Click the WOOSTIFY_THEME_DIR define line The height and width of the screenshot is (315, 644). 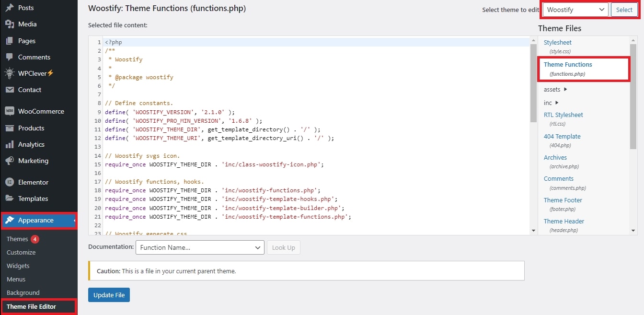212,129
